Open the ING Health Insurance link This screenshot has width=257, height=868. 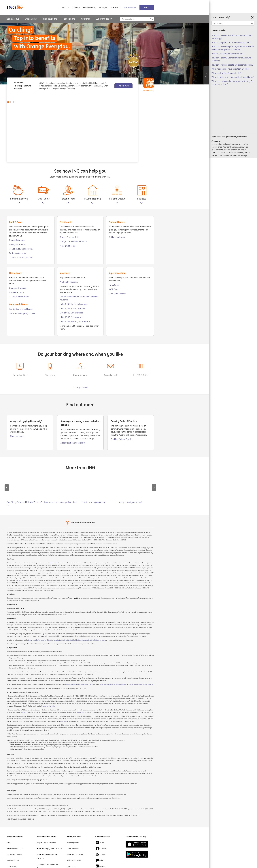pyautogui.click(x=69, y=282)
